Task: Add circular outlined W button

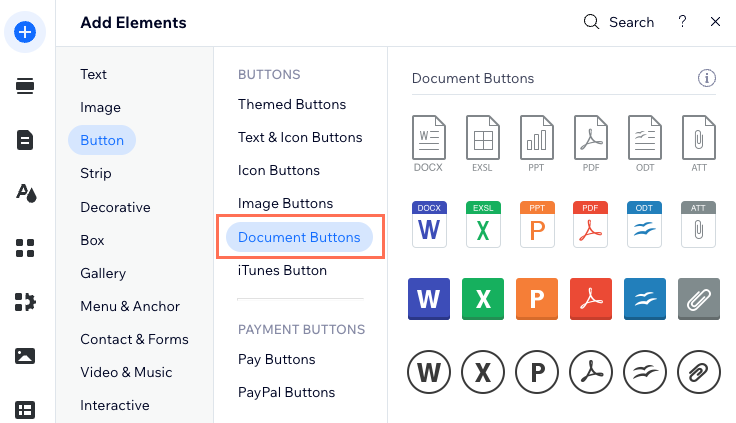Action: click(x=429, y=372)
